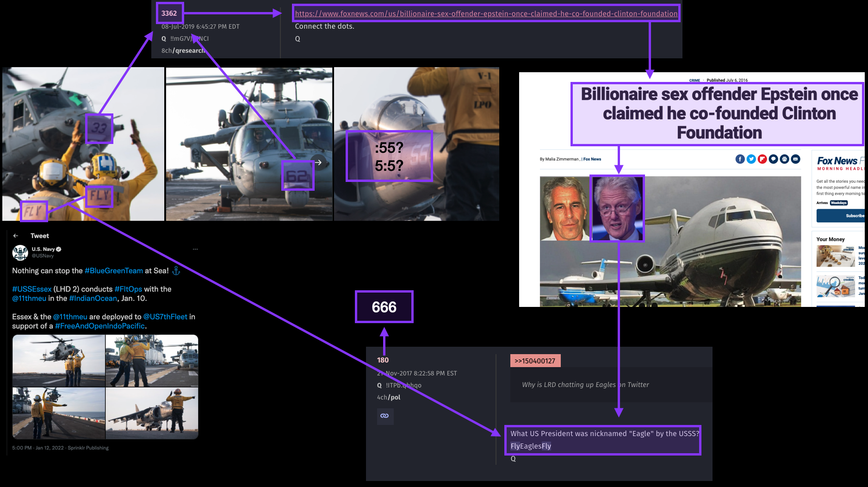Share Fox article via Facebook icon
868x487 pixels.
[x=740, y=159]
